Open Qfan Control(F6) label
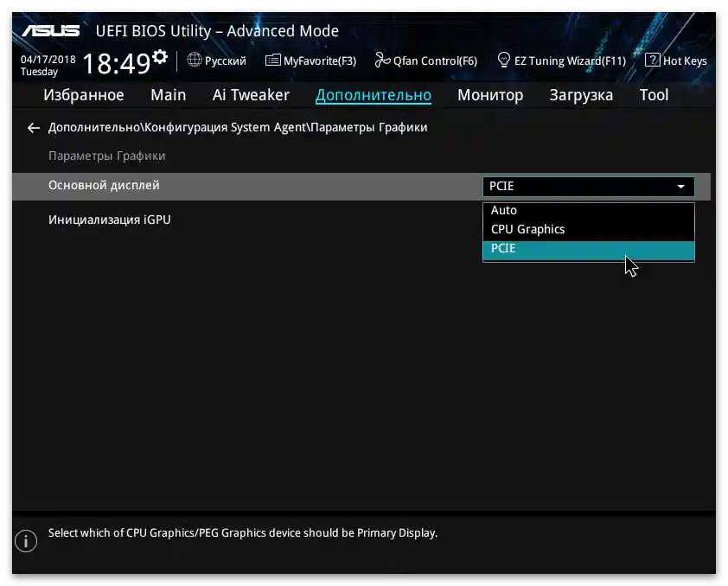Image resolution: width=728 pixels, height=586 pixels. (x=435, y=61)
